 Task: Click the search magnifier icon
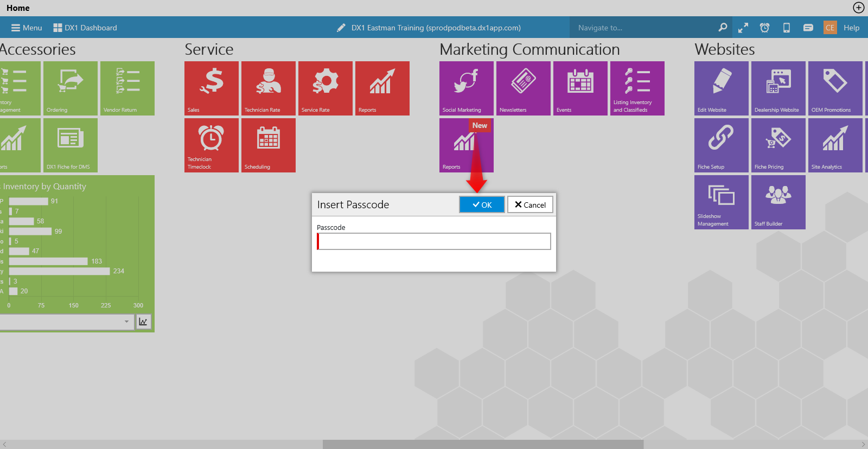pyautogui.click(x=723, y=28)
